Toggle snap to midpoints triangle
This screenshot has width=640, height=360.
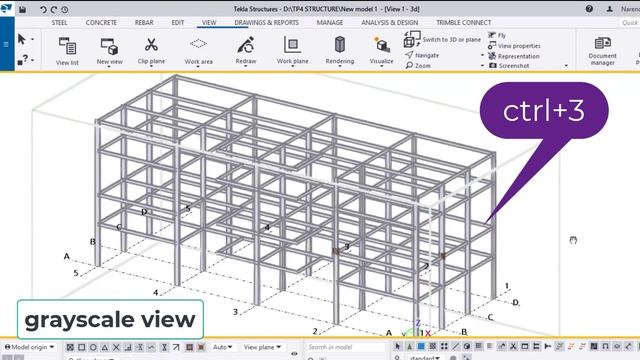click(x=104, y=347)
